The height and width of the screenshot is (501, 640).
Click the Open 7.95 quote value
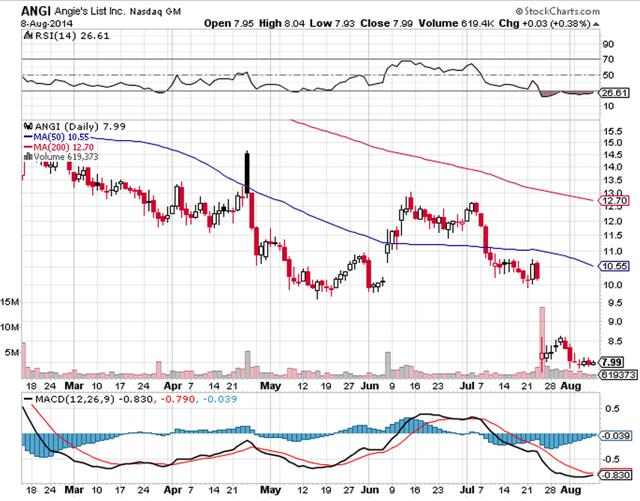229,24
